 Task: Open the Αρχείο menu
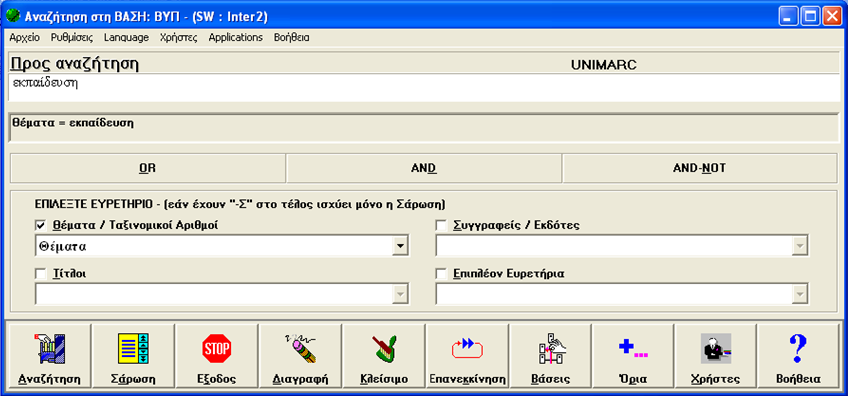pos(24,38)
